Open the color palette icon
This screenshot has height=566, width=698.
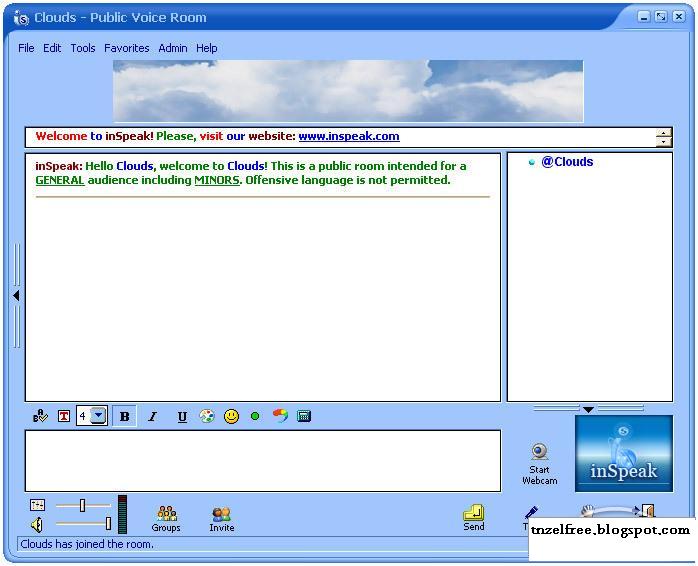pos(207,416)
